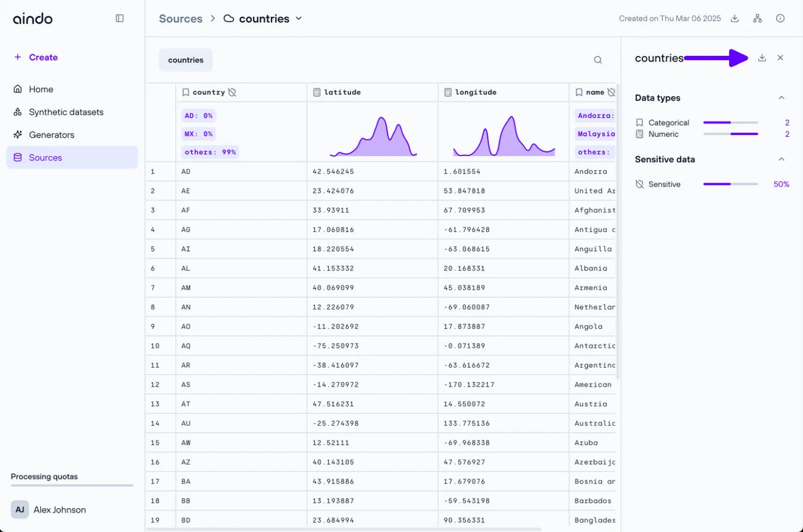This screenshot has width=803, height=532.
Task: Click the aindo logo
Action: [x=33, y=18]
